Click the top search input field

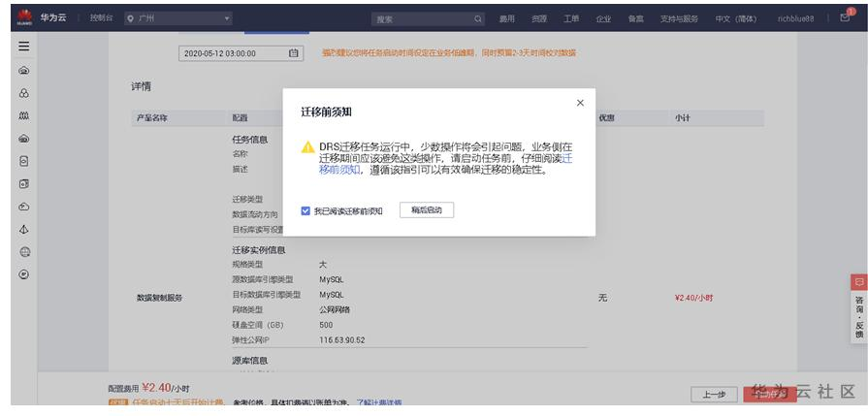429,19
